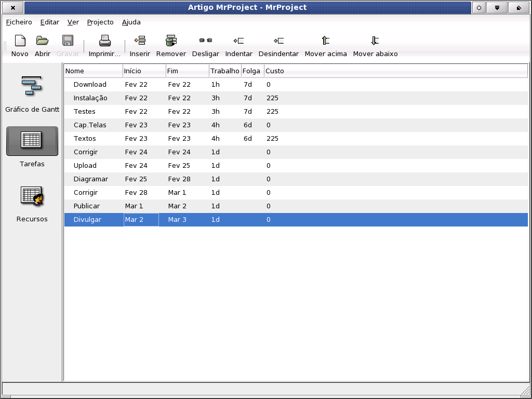Viewport: 532px width, 399px height.
Task: Click the 4h work value of Textos
Action: click(x=216, y=138)
